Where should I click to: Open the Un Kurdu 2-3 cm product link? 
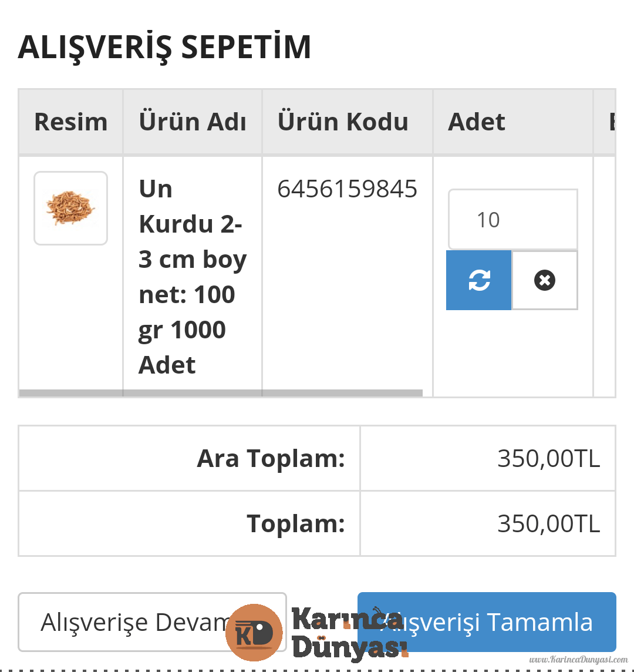point(193,277)
